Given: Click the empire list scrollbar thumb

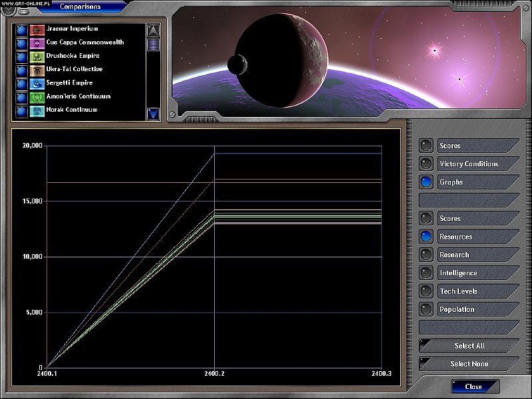Looking at the screenshot, I should (154, 45).
